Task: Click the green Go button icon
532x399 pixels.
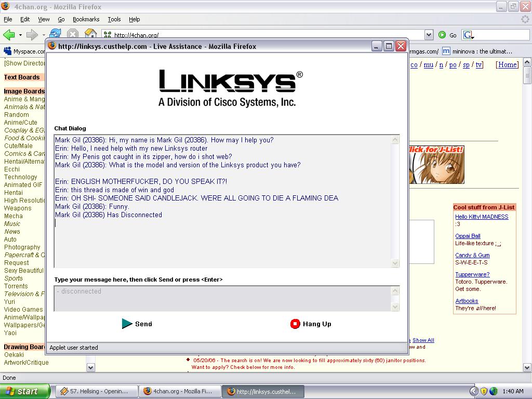Action: click(x=442, y=35)
